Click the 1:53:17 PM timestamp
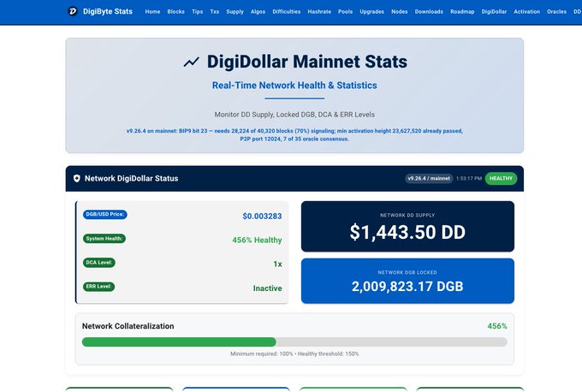This screenshot has width=582, height=392. click(x=469, y=179)
